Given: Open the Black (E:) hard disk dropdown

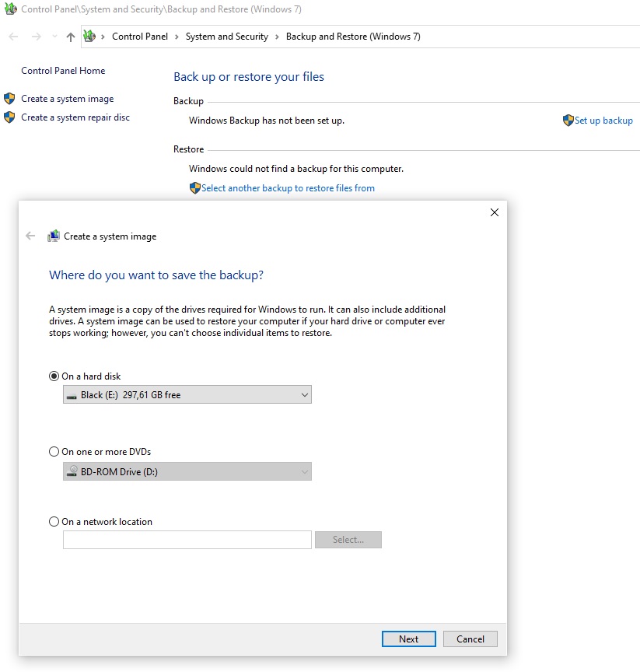Looking at the screenshot, I should pos(187,394).
